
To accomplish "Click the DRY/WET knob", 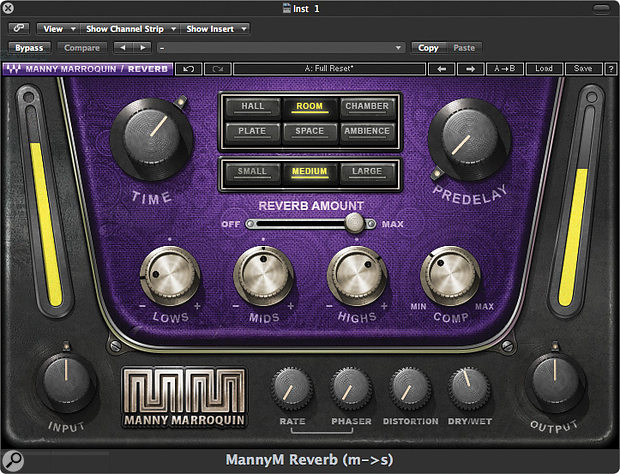I will click(x=469, y=389).
